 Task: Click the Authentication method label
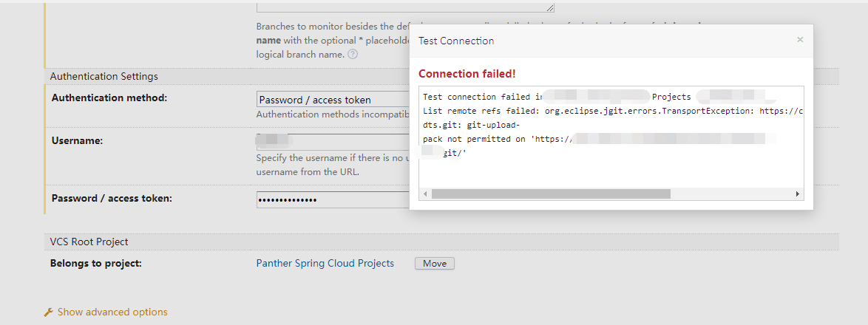[x=109, y=97]
